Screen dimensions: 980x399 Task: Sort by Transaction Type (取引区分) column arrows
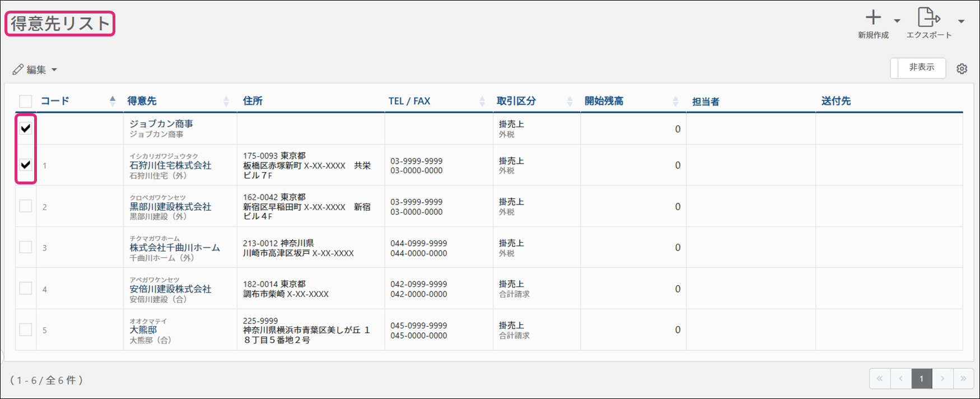pyautogui.click(x=570, y=101)
